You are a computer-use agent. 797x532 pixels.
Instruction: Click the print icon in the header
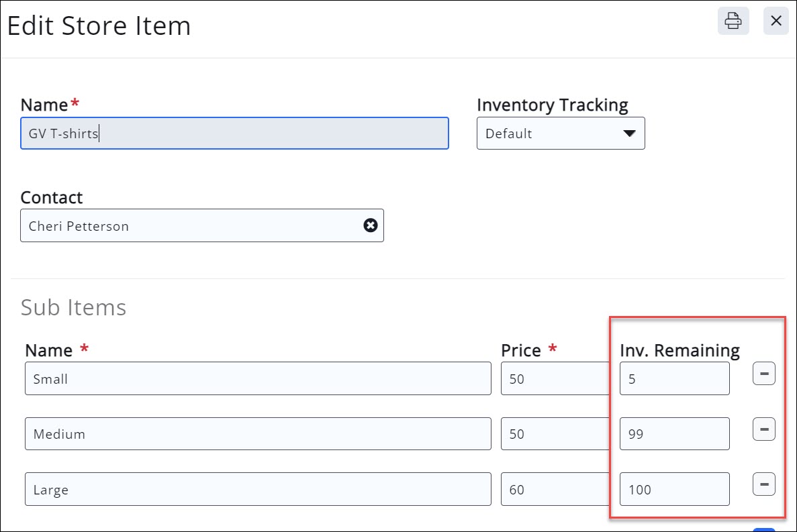tap(733, 21)
